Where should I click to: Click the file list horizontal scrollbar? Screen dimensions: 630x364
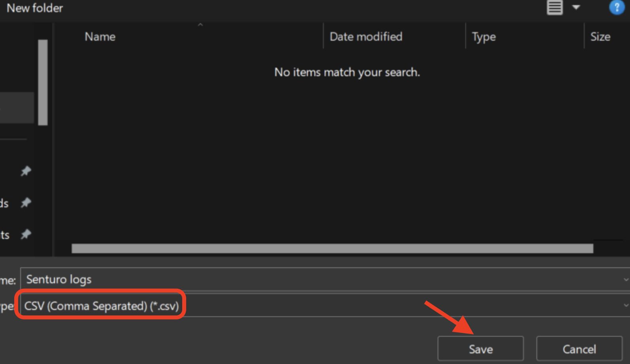pos(332,248)
